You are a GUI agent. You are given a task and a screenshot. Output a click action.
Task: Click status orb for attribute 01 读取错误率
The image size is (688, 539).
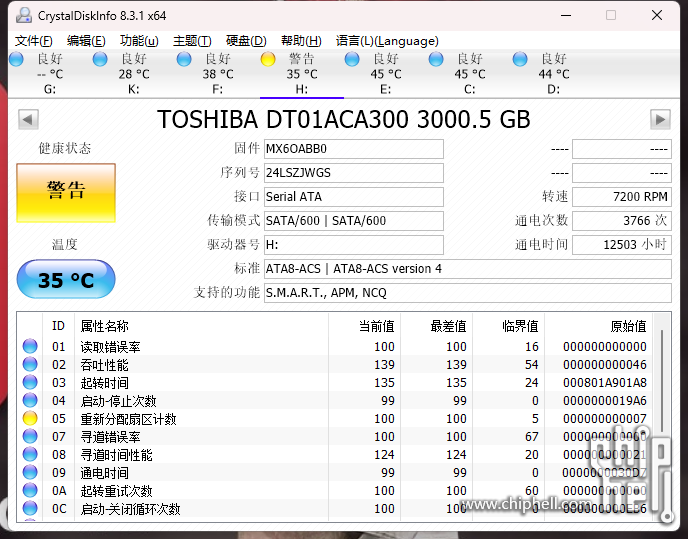(x=30, y=346)
